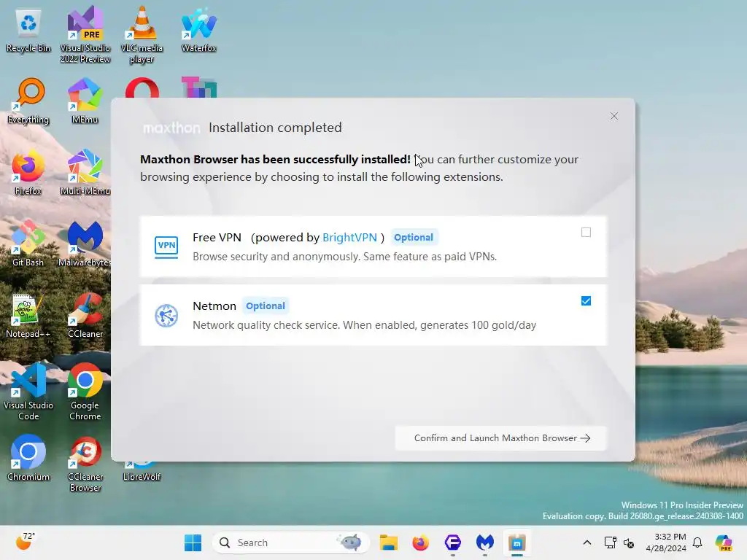Open the 72° weather widget
This screenshot has height=560, width=747.
pos(26,542)
